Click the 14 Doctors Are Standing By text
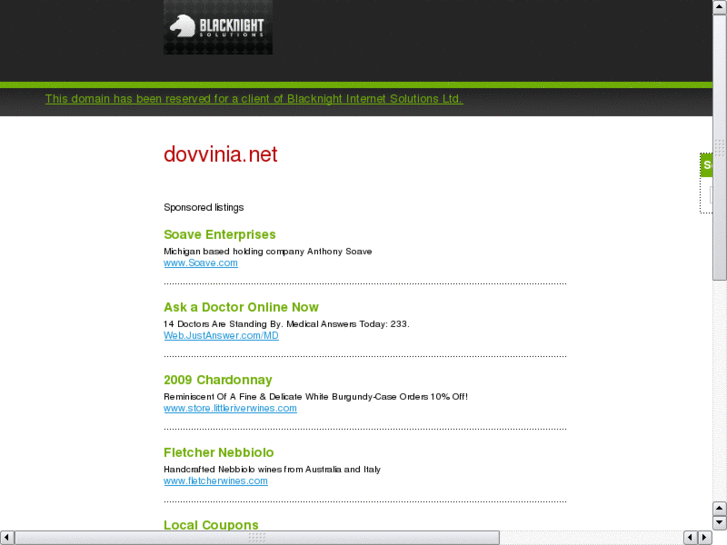 tap(287, 324)
